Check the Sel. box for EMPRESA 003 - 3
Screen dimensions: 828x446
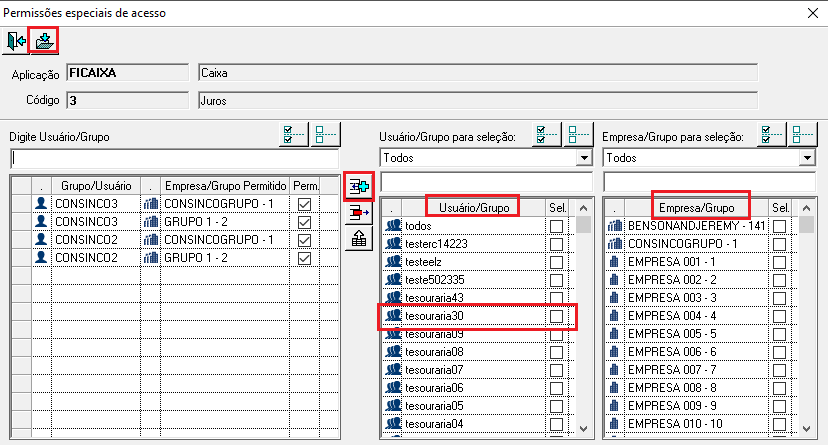click(x=779, y=298)
